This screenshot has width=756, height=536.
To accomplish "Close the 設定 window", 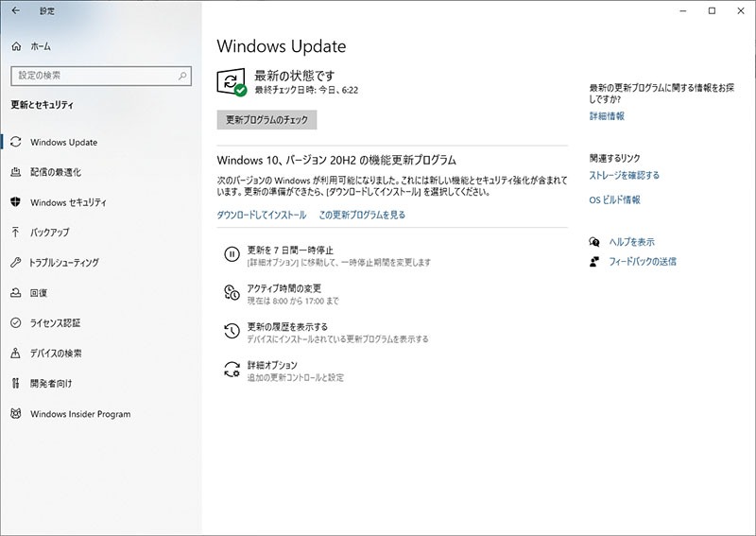I will pyautogui.click(x=741, y=10).
